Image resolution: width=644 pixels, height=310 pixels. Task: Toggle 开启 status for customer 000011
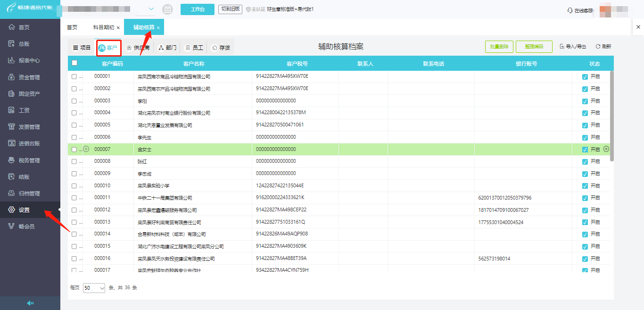[x=585, y=198]
